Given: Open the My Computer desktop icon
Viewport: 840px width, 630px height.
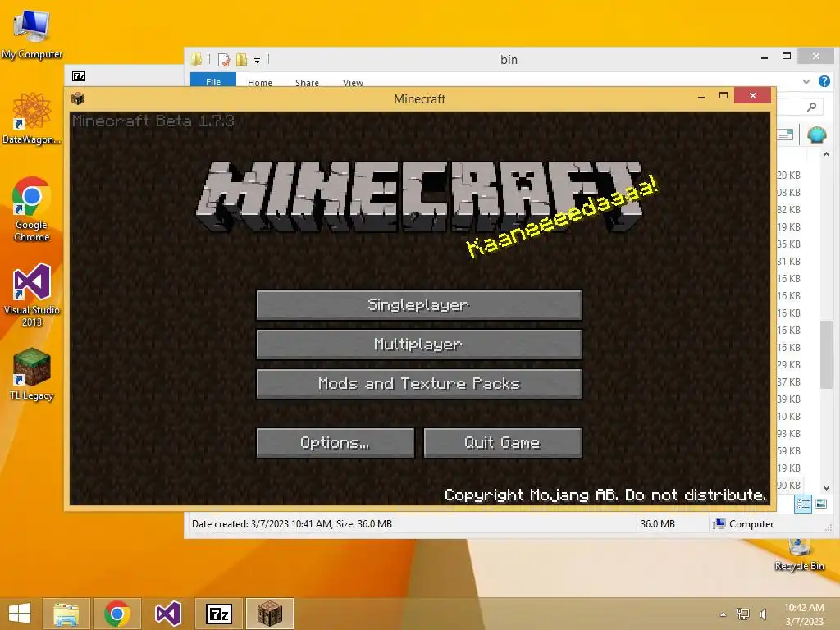Looking at the screenshot, I should (x=32, y=33).
